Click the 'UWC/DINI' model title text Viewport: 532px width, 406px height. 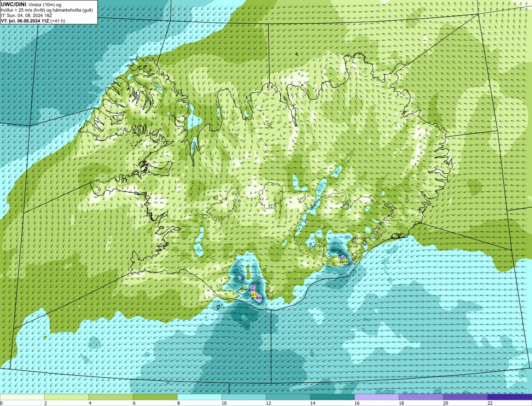click(13, 4)
